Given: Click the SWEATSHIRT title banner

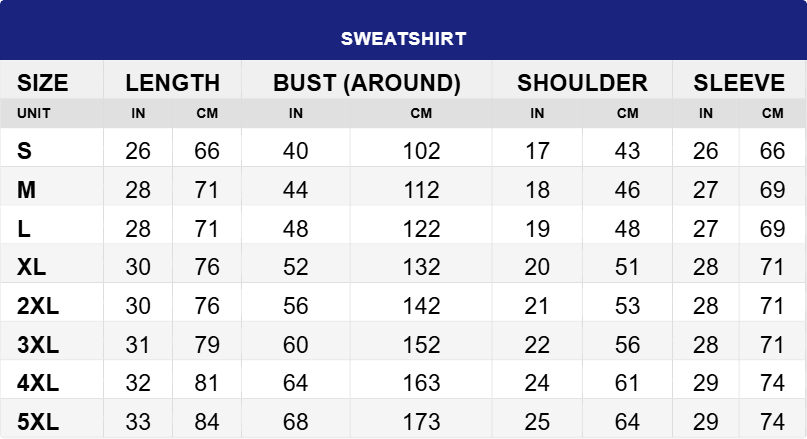Looking at the screenshot, I should point(403,39).
